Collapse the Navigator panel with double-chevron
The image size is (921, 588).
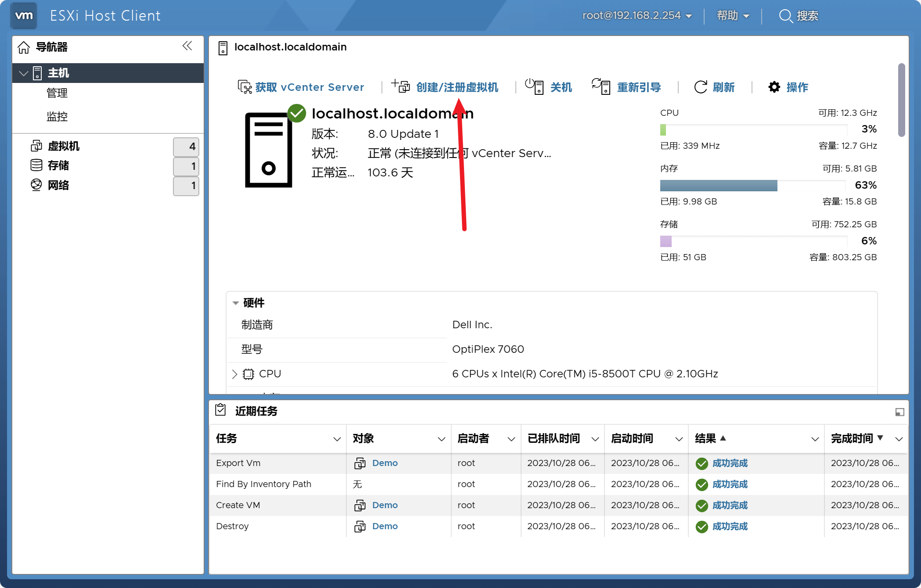click(187, 46)
